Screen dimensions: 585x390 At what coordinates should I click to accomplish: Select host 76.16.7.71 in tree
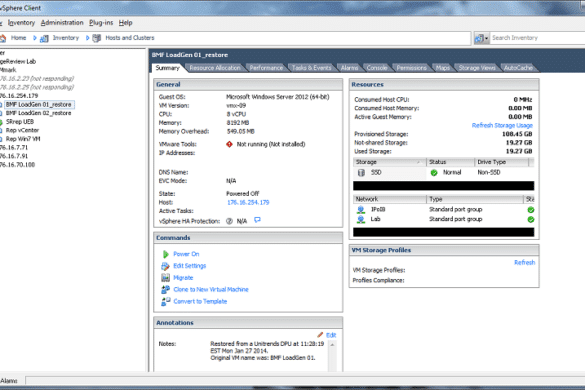tap(14, 148)
